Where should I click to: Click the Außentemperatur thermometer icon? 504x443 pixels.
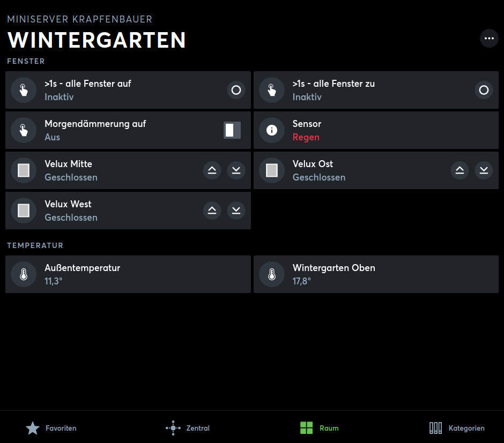(24, 275)
